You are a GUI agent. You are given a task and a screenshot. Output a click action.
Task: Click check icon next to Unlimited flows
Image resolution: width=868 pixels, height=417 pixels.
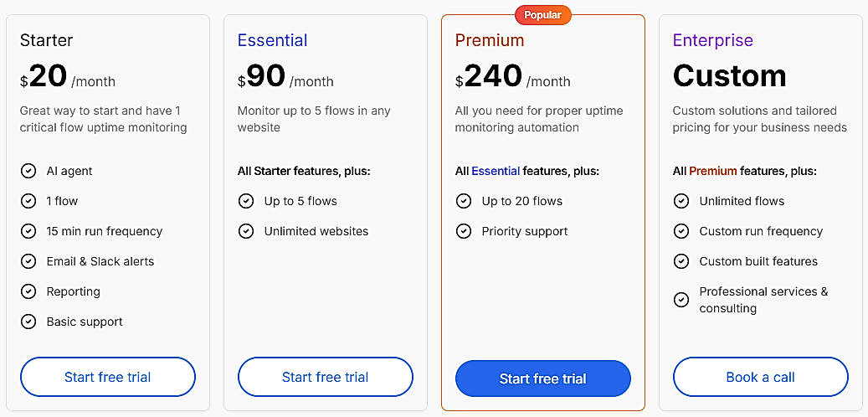pyautogui.click(x=681, y=201)
